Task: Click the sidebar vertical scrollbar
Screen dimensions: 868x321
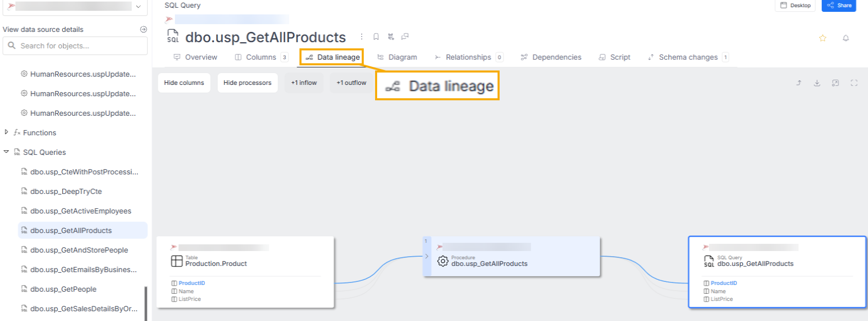Action: point(146,304)
